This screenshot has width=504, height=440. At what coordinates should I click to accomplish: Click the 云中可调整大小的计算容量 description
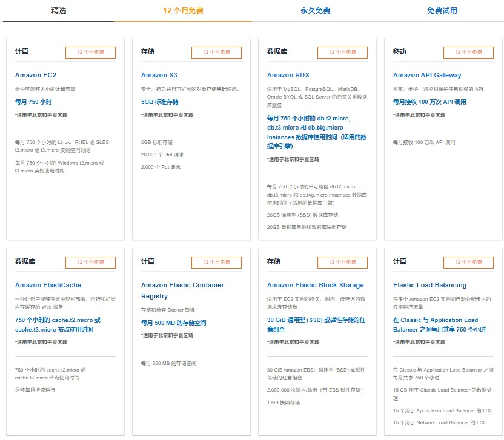45,89
